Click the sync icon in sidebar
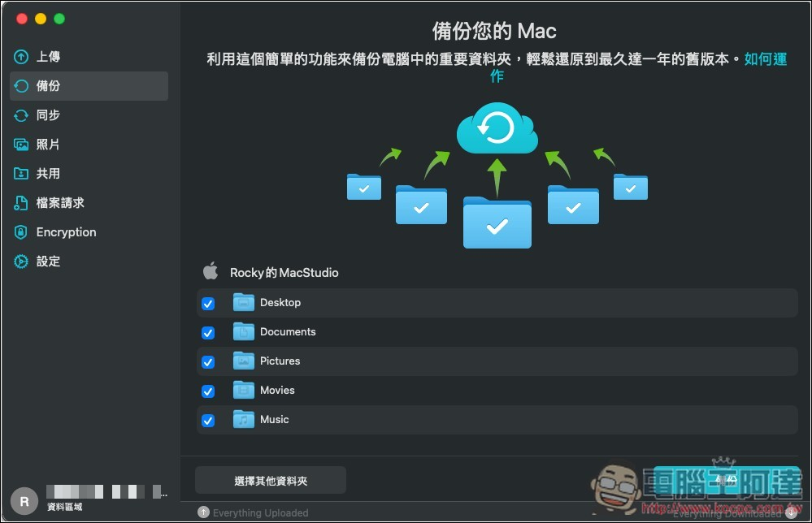 tap(21, 115)
